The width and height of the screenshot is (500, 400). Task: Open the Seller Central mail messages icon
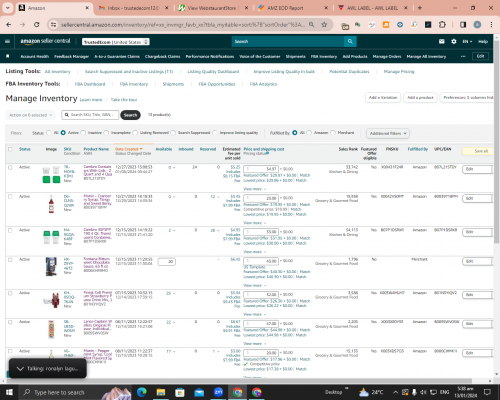(442, 41)
